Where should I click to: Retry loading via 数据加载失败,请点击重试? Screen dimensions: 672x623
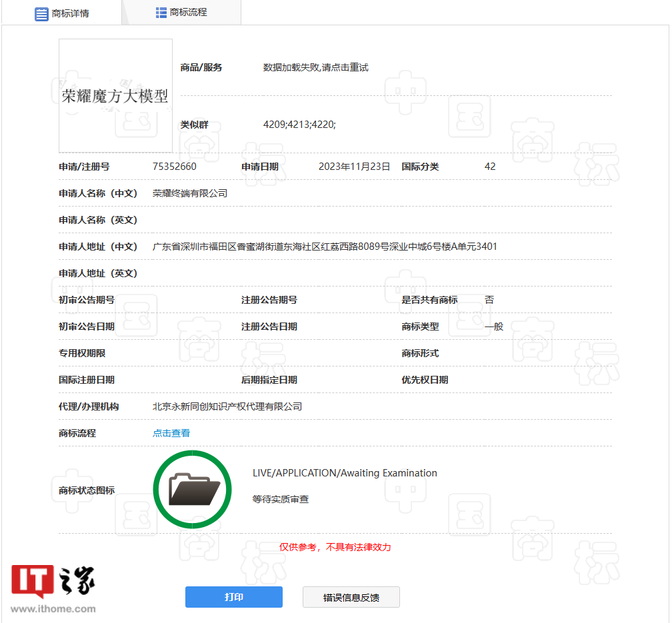click(315, 67)
